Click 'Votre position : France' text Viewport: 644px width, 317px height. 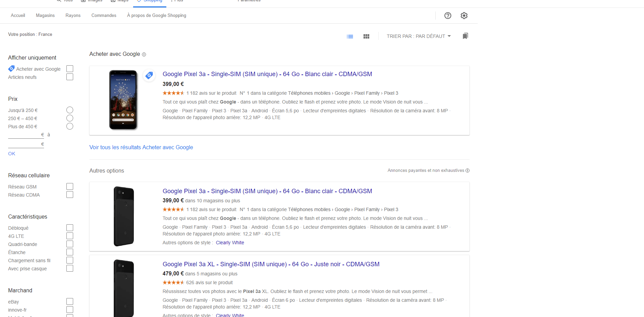[30, 35]
